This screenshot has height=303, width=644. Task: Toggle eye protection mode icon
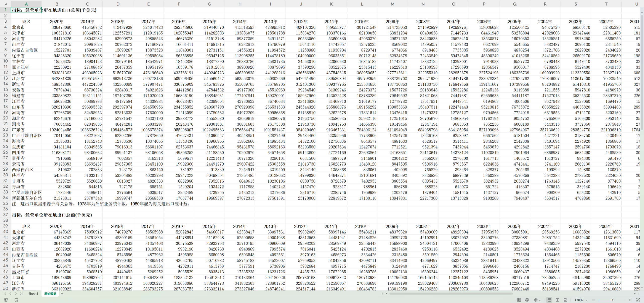tap(527, 300)
